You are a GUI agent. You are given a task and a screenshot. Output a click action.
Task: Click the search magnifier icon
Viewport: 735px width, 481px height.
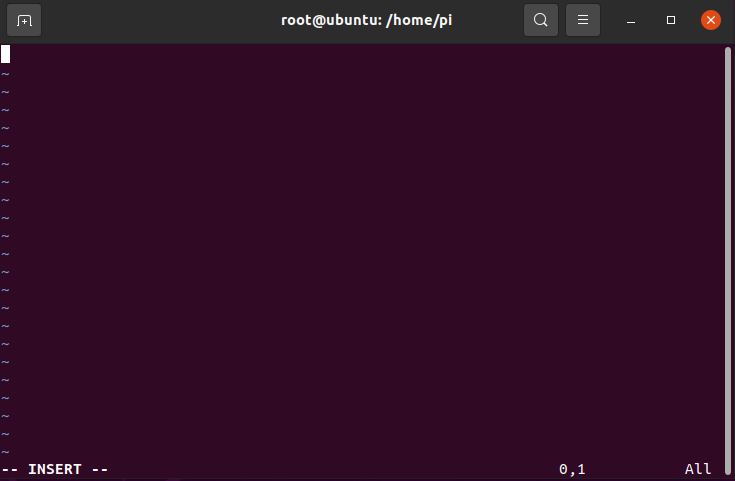(x=540, y=20)
